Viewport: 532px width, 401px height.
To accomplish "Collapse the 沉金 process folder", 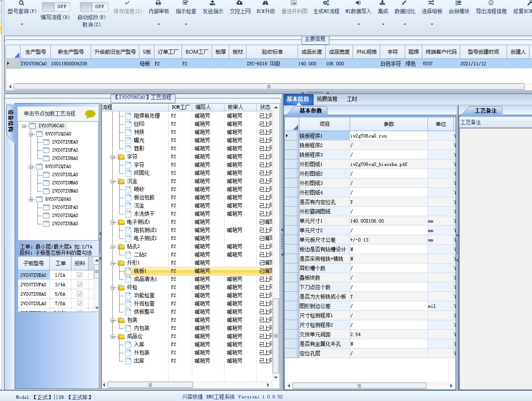I will pos(113,181).
